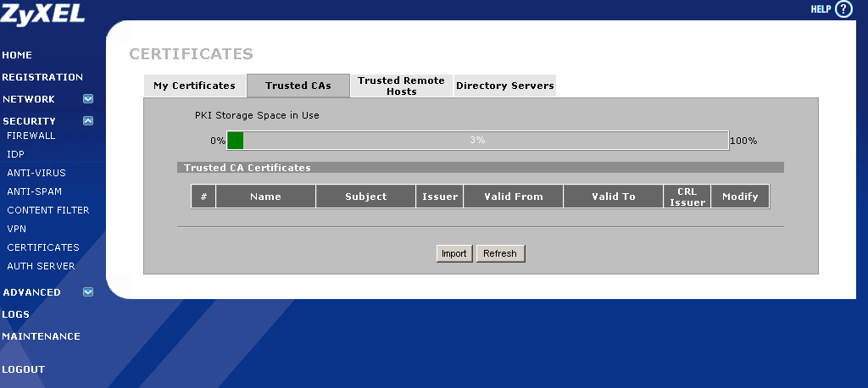868x388 pixels.
Task: Click the # column header
Action: click(x=203, y=197)
